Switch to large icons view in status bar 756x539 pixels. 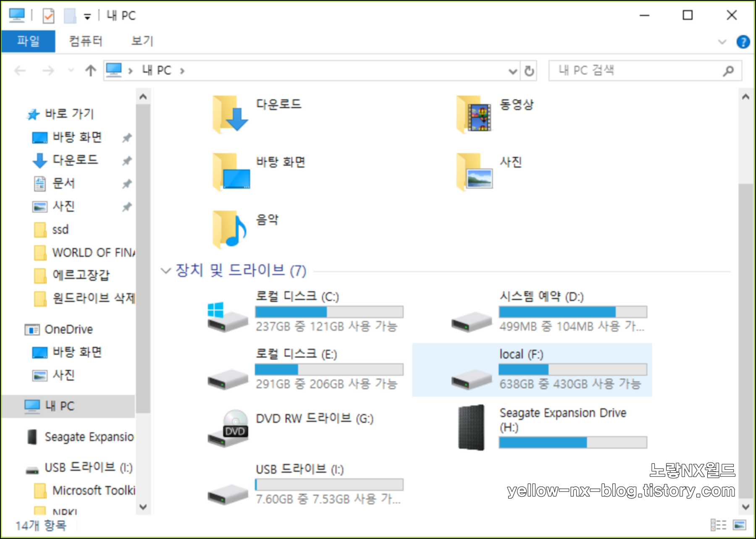click(x=740, y=525)
